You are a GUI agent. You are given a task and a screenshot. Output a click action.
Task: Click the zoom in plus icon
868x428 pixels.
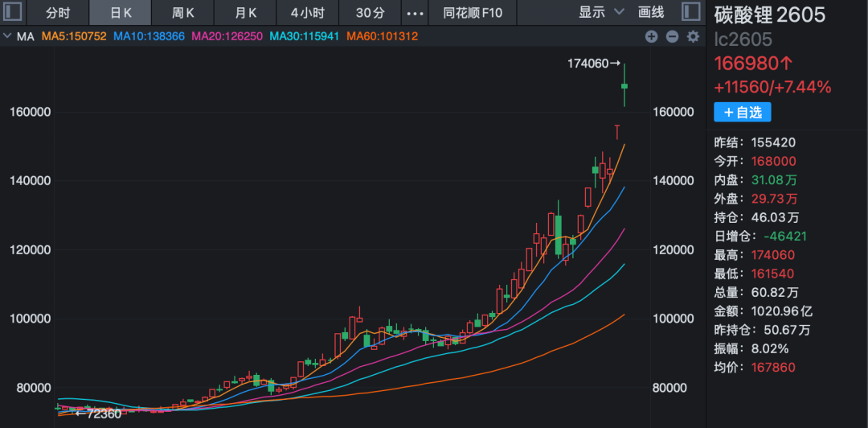point(651,36)
